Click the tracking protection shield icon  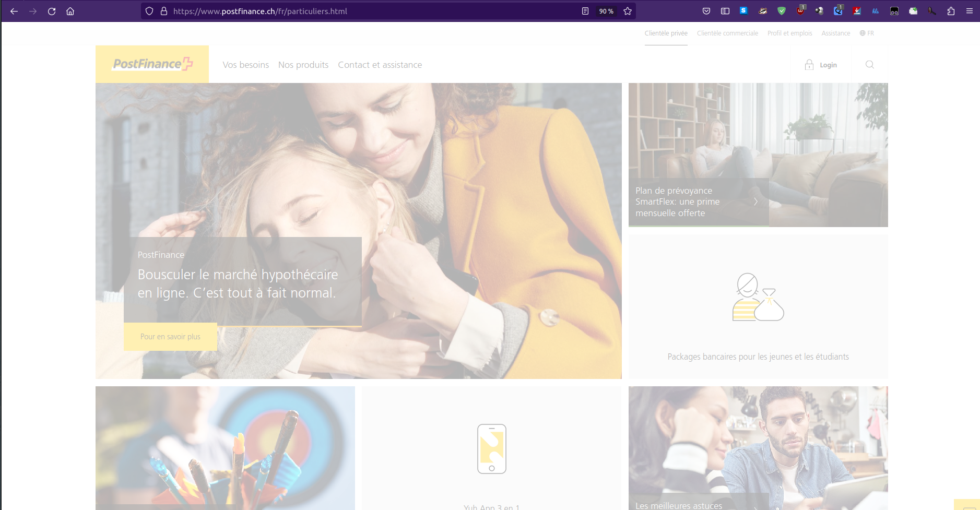coord(149,11)
